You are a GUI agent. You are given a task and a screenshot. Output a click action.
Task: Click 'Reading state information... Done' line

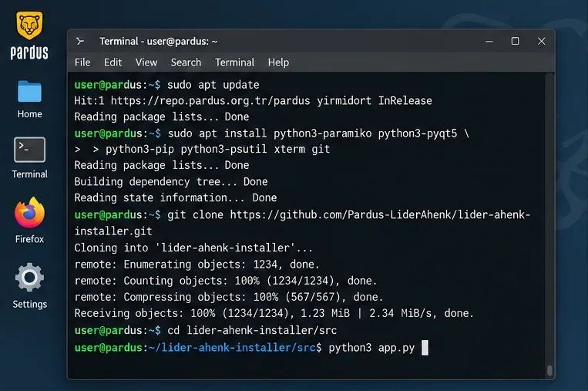coord(176,197)
